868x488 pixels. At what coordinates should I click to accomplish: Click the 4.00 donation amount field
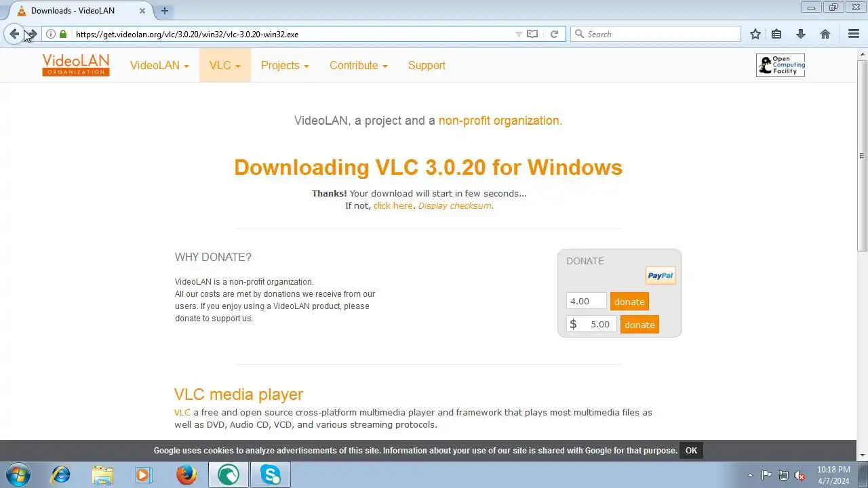click(x=587, y=301)
